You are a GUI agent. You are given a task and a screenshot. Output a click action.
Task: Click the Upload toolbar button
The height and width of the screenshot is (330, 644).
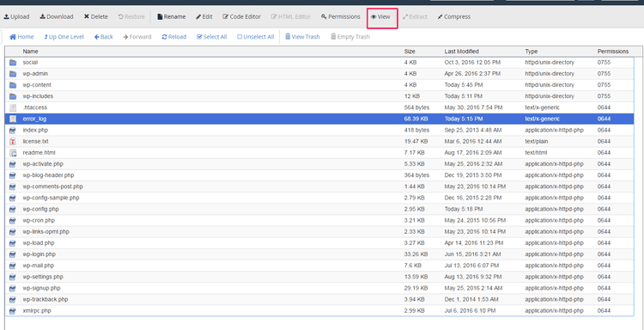pyautogui.click(x=16, y=17)
